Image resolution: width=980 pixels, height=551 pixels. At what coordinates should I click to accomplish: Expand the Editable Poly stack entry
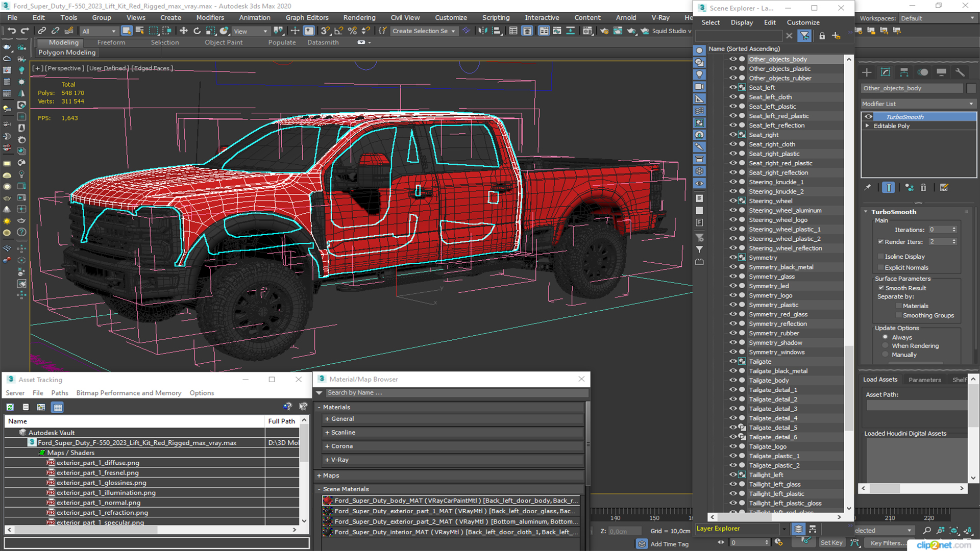click(867, 126)
